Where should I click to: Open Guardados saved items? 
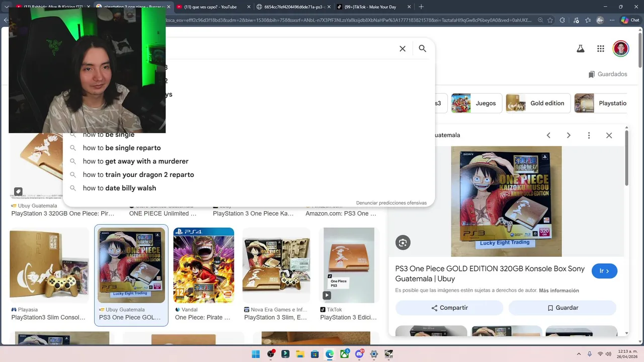click(x=608, y=74)
